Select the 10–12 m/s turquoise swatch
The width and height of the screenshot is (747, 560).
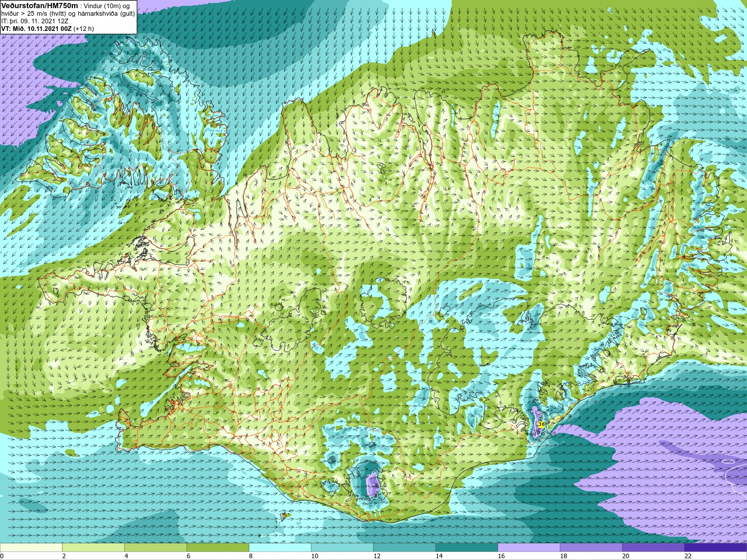click(x=342, y=547)
